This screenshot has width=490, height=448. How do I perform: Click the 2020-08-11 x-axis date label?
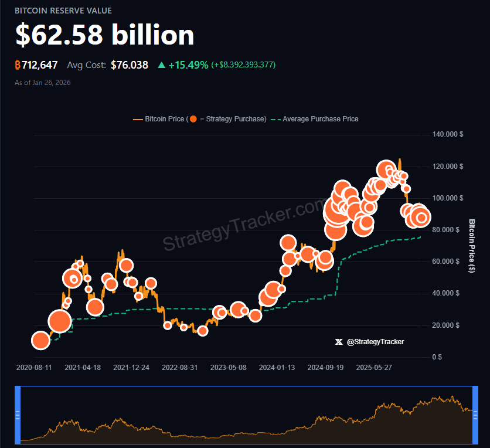(x=33, y=367)
